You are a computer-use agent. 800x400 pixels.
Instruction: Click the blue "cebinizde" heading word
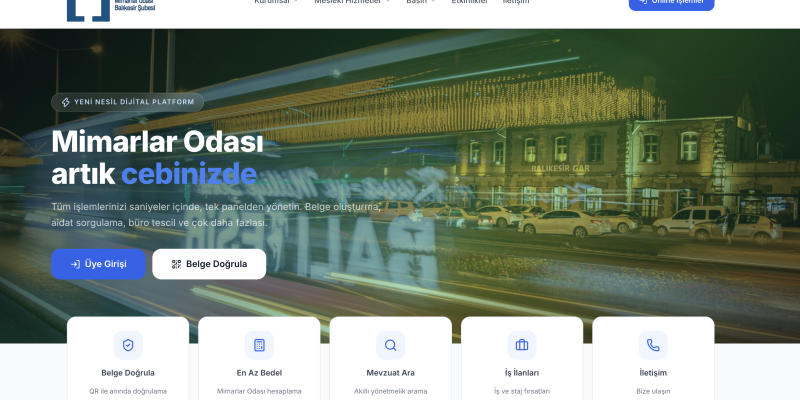189,174
